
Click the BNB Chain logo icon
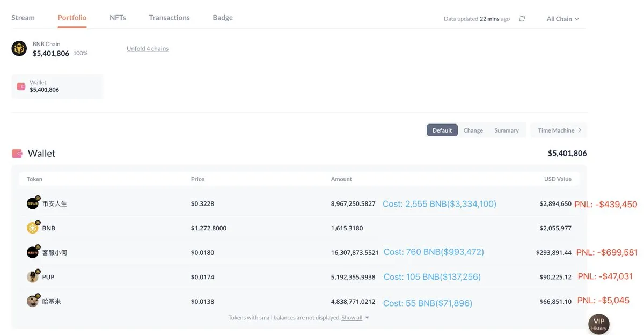coord(19,49)
